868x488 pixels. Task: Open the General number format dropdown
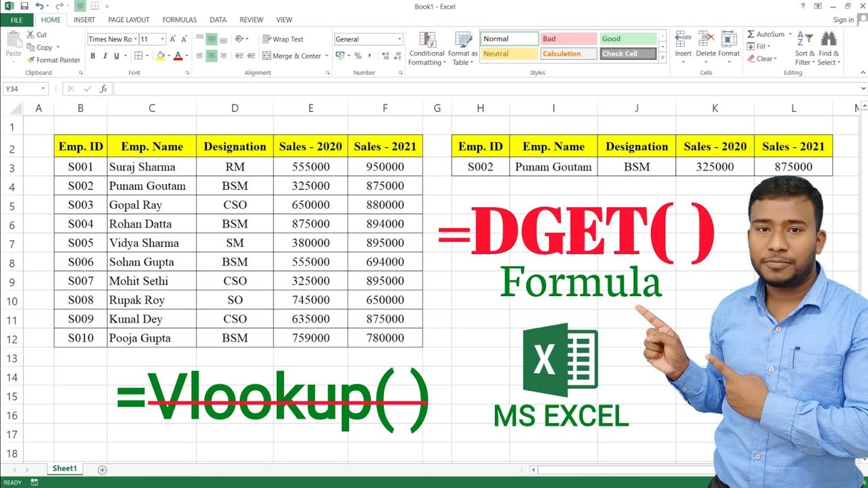tap(399, 39)
